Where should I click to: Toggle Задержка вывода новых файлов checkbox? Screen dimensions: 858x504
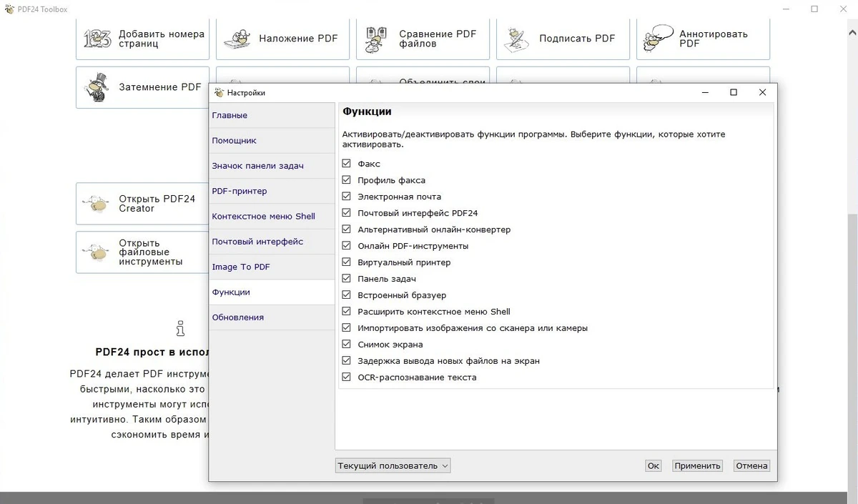[347, 361]
